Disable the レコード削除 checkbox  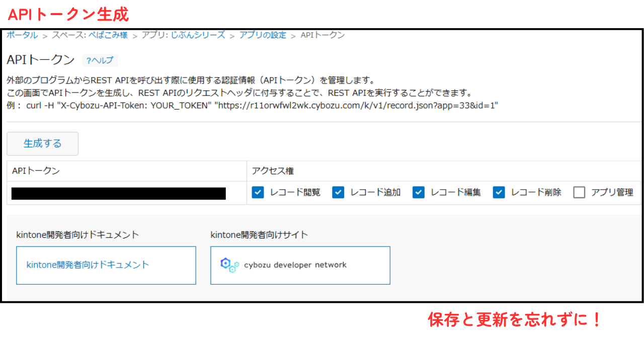tap(499, 192)
